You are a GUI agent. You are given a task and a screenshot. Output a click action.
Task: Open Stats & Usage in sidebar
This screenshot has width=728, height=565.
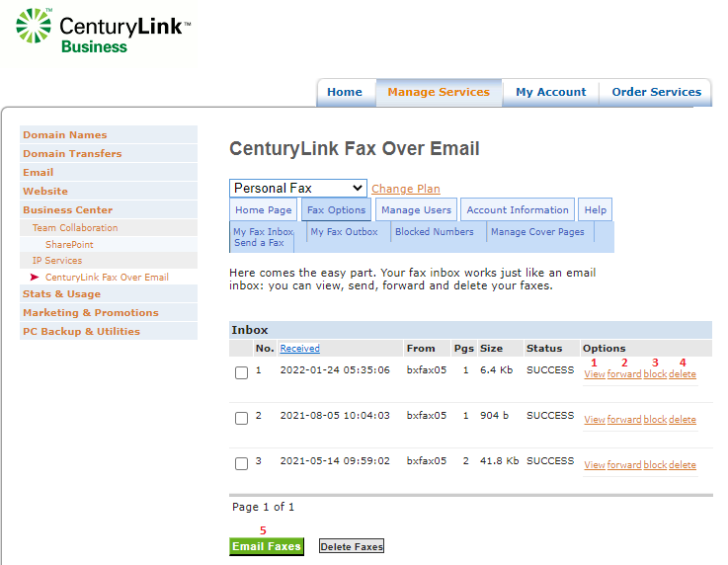pos(61,293)
